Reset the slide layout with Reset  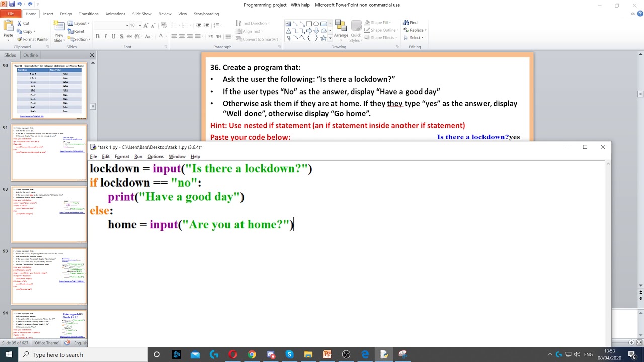click(76, 31)
